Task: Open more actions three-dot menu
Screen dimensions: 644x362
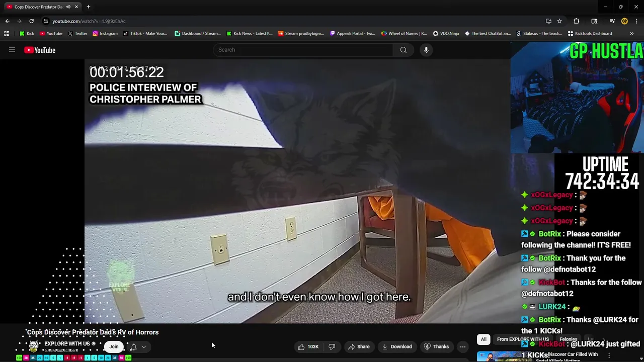Action: 463,346
